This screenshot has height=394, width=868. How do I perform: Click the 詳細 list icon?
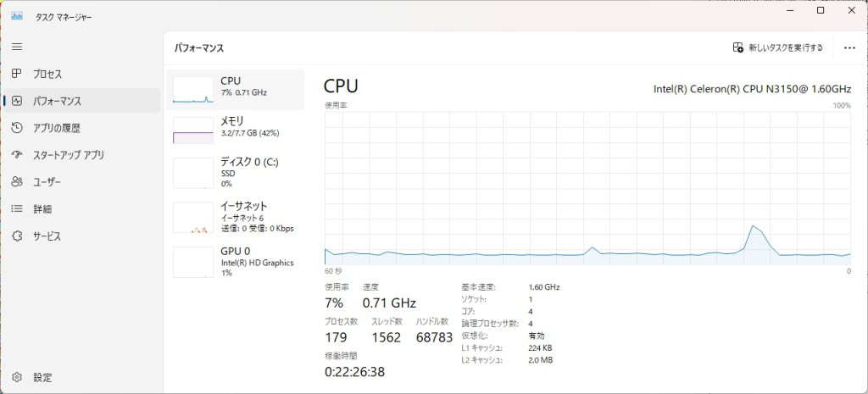17,209
